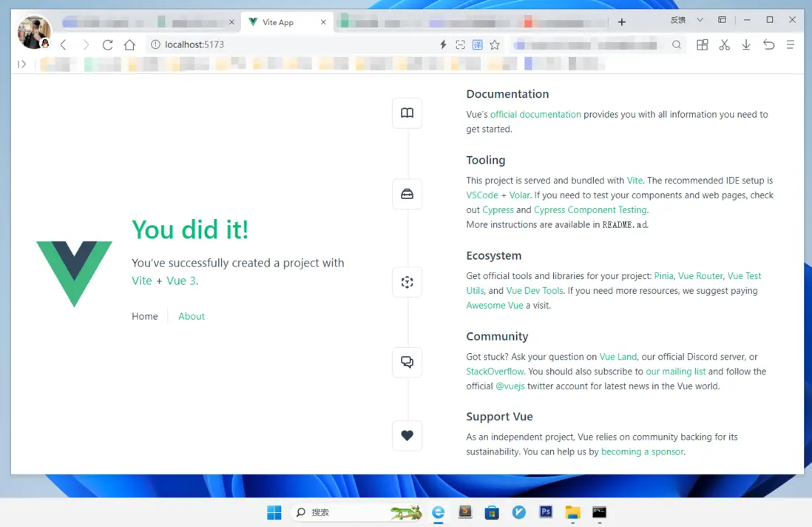
Task: Toggle the sidebar panel icon
Action: (x=21, y=64)
